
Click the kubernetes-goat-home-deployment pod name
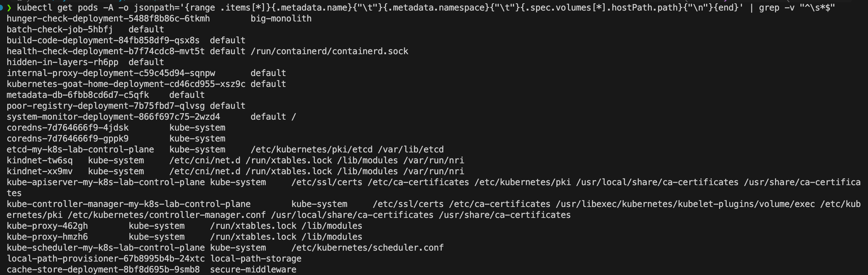126,84
